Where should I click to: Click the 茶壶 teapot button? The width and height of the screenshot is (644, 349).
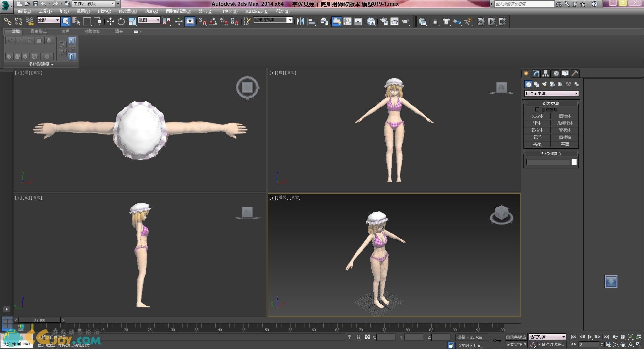tap(537, 144)
